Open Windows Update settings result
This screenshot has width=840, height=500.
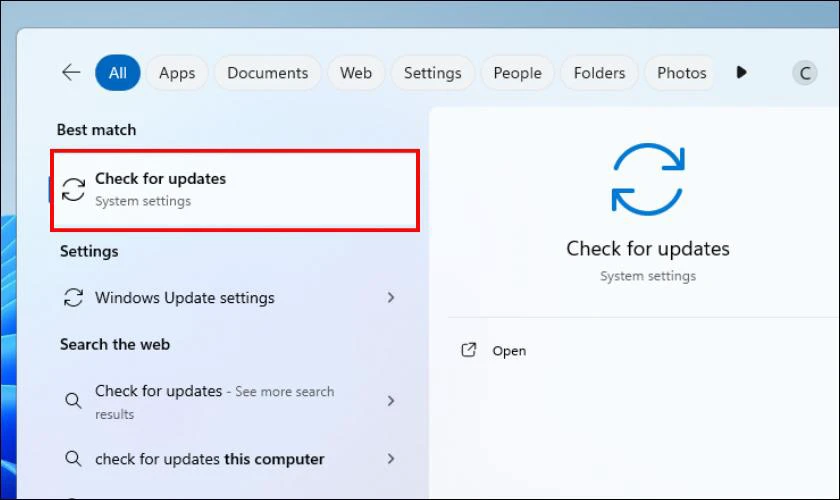(x=230, y=297)
